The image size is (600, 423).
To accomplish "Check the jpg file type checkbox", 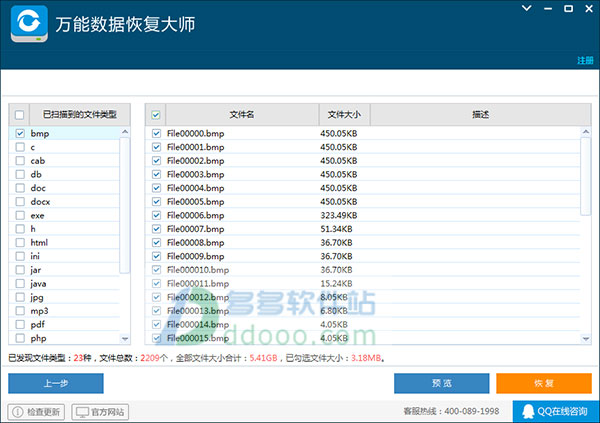I will pyautogui.click(x=20, y=297).
